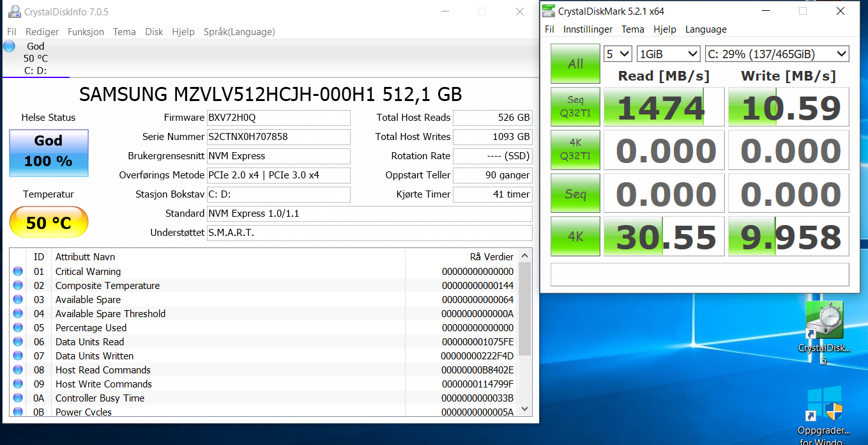Open Language menu in CrystalDiskMark
868x445 pixels.
click(x=706, y=29)
